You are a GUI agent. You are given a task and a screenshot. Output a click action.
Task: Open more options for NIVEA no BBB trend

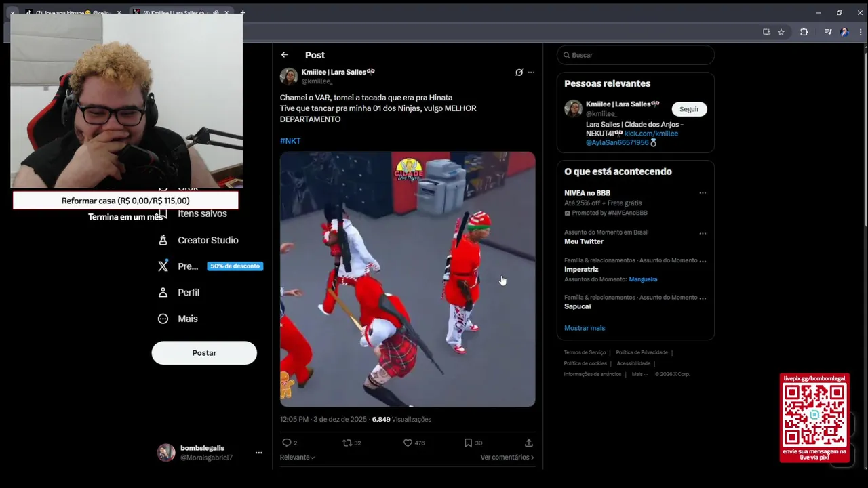(x=703, y=193)
